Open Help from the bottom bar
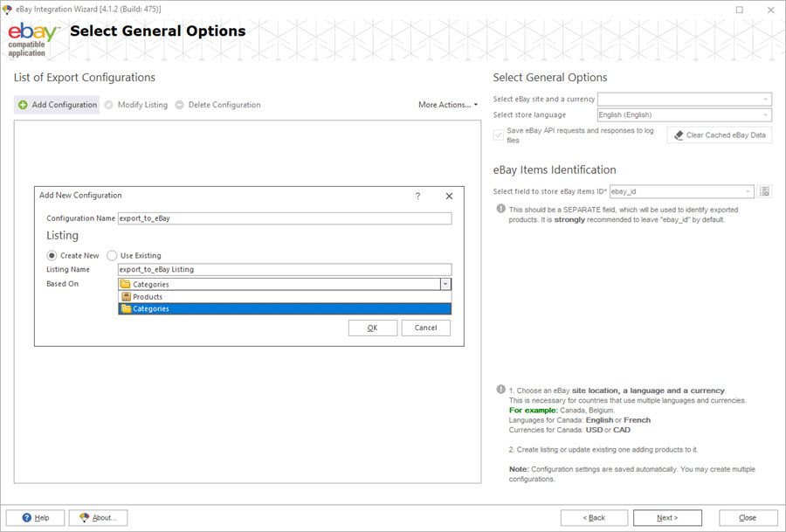 pyautogui.click(x=35, y=518)
